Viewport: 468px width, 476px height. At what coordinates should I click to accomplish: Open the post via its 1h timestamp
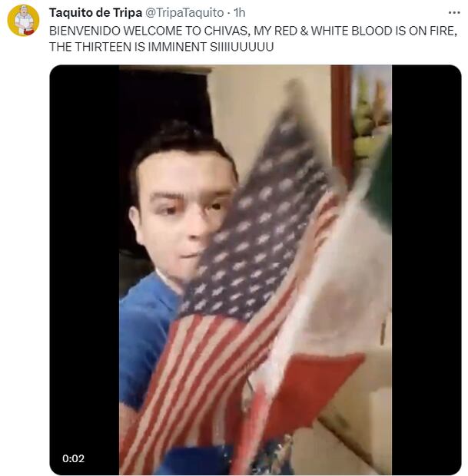click(x=240, y=13)
